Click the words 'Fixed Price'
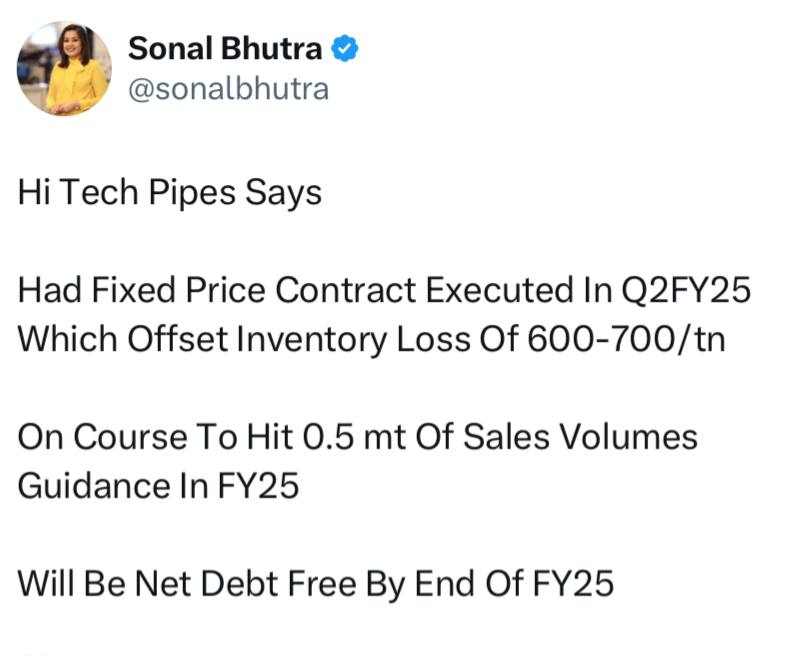This screenshot has width=797, height=656. tap(178, 290)
